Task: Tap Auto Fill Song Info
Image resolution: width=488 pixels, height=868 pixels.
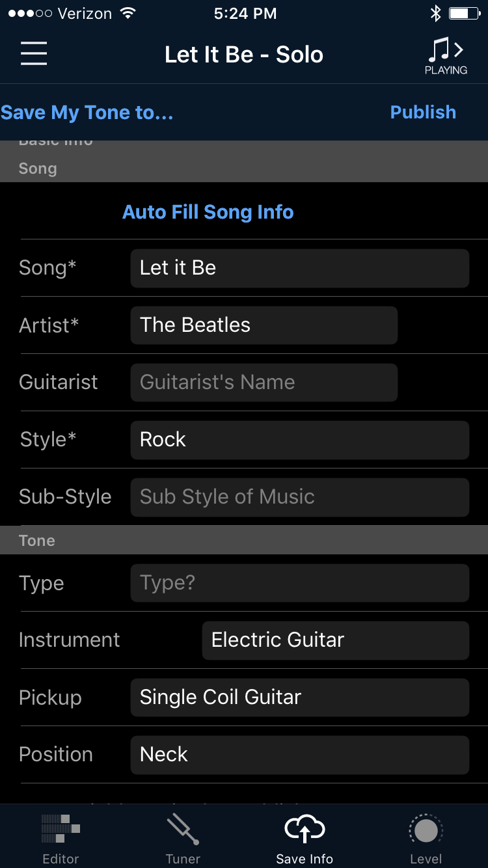Action: tap(208, 212)
